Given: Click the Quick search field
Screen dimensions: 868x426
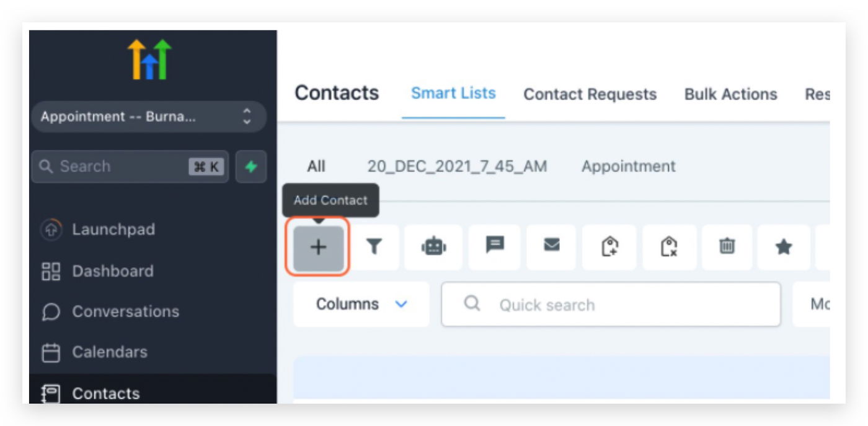Looking at the screenshot, I should pyautogui.click(x=611, y=304).
